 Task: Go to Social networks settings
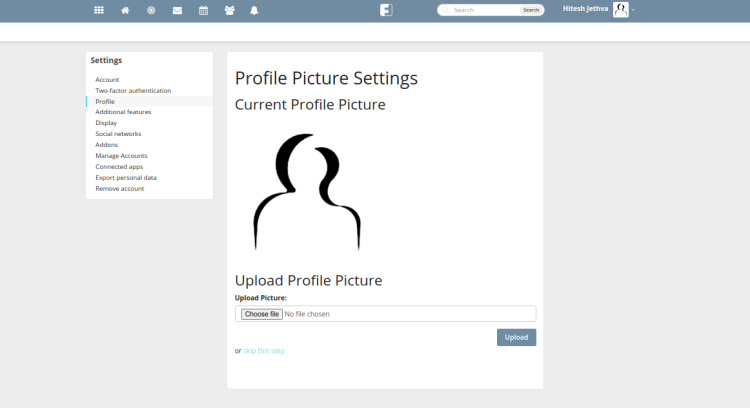point(118,134)
